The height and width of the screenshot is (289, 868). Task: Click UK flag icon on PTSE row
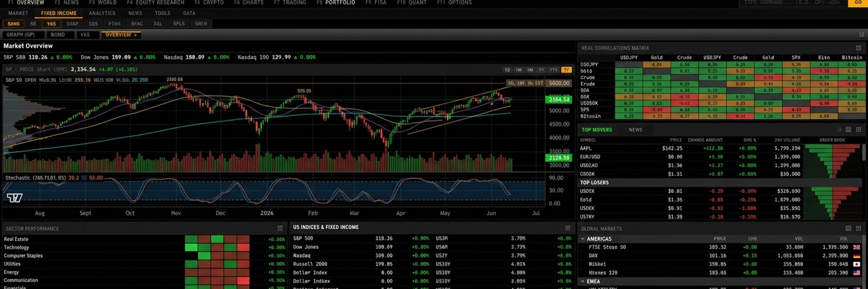pyautogui.click(x=856, y=247)
